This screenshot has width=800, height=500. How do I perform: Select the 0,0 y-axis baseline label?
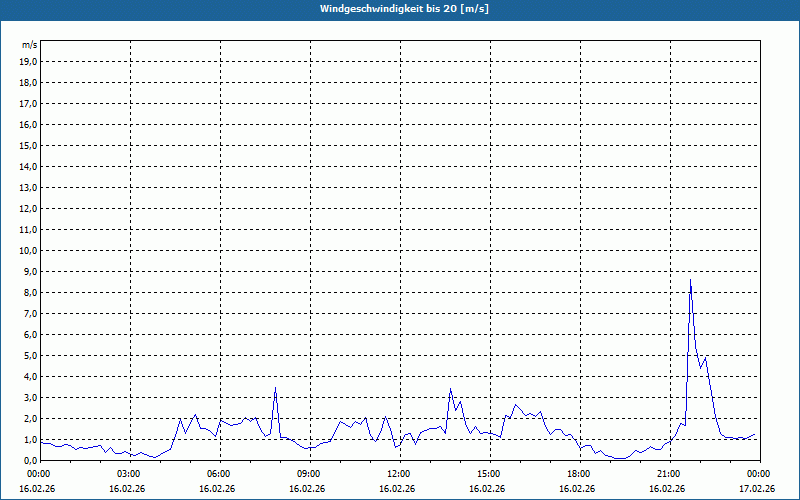pos(29,460)
